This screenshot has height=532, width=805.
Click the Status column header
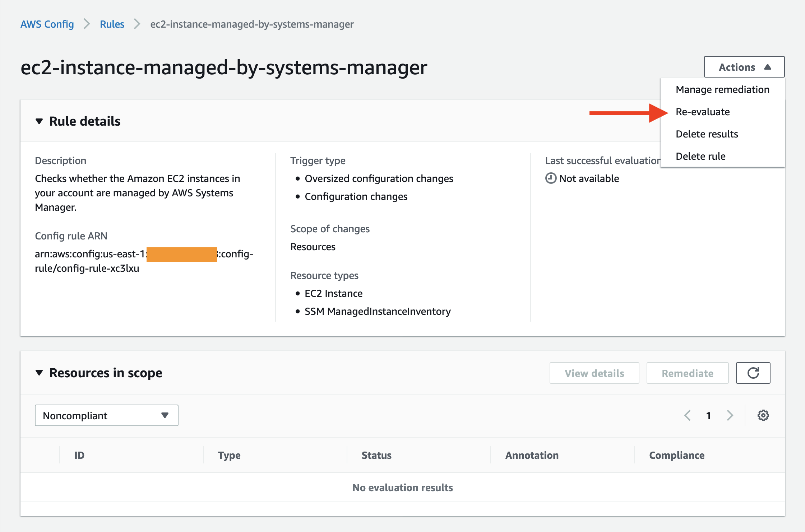[x=376, y=455]
